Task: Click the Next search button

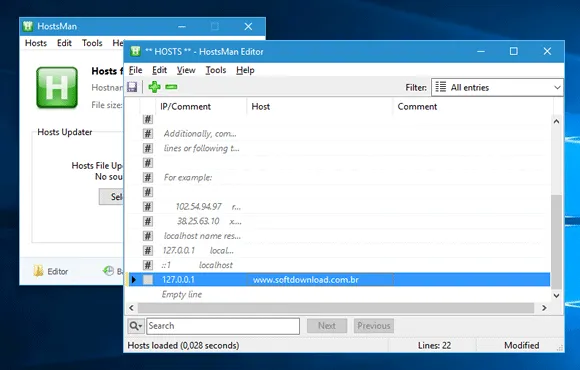Action: 327,326
